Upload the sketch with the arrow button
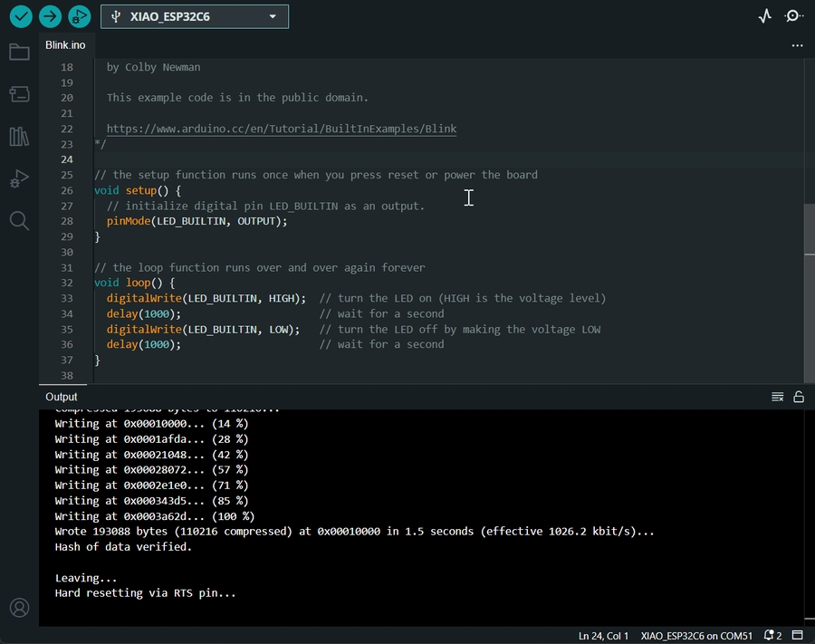The image size is (815, 644). pos(50,16)
